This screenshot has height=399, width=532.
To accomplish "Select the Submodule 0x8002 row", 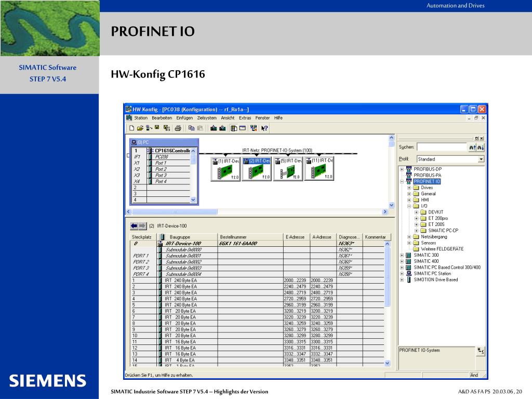I will pos(258,262).
